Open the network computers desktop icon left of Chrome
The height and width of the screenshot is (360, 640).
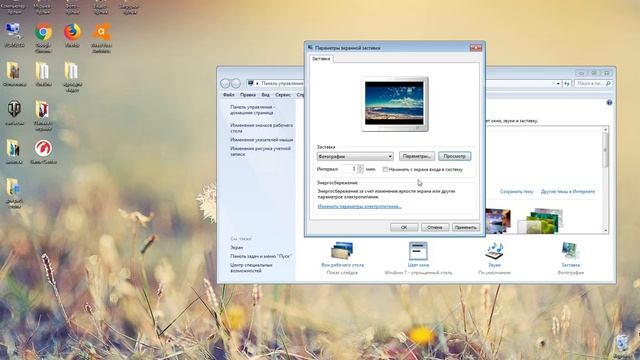click(x=14, y=32)
